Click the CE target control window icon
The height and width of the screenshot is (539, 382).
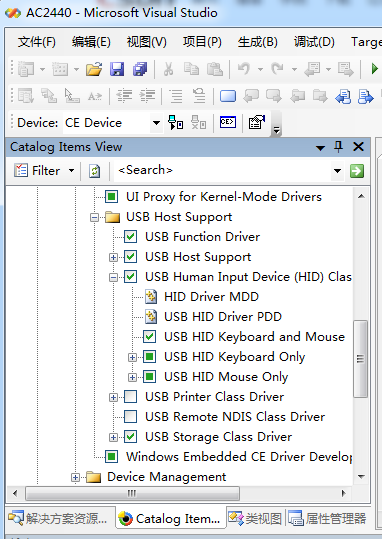tap(228, 122)
